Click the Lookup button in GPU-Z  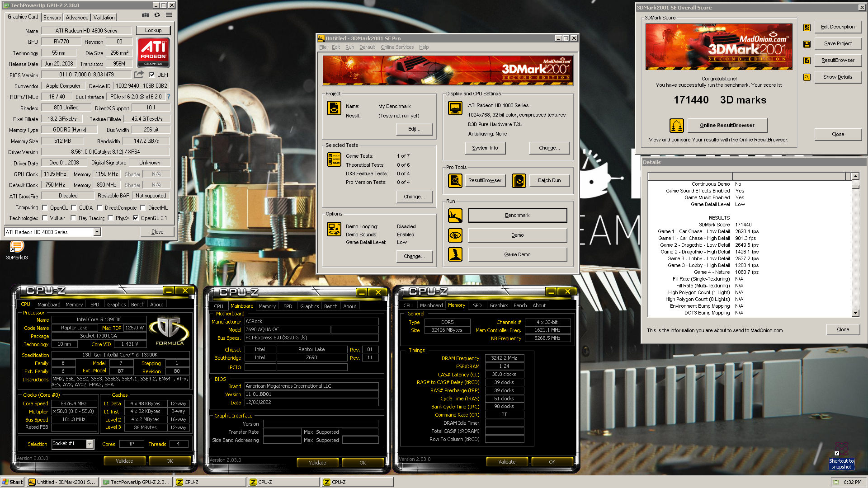[x=153, y=30]
